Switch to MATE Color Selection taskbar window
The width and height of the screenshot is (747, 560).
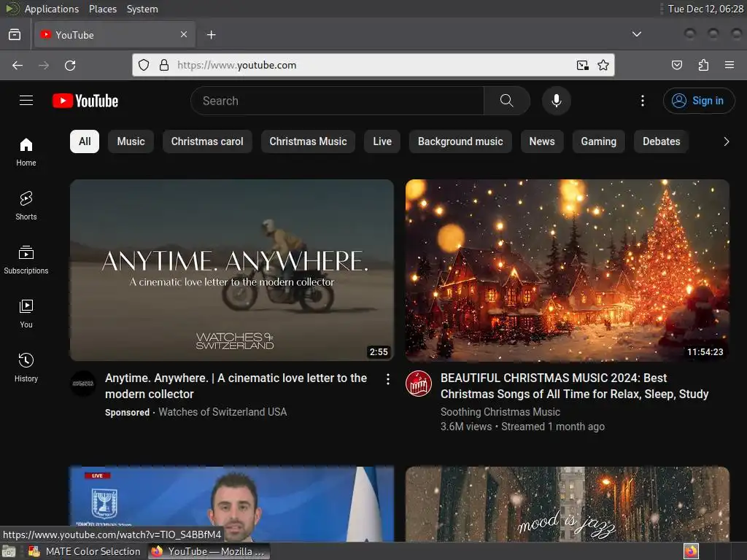[85, 551]
